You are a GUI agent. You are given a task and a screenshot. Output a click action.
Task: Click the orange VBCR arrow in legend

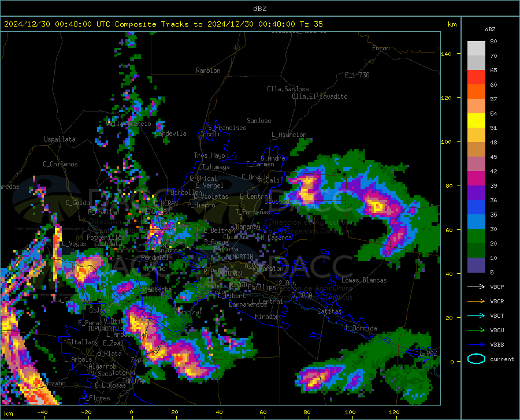476,301
